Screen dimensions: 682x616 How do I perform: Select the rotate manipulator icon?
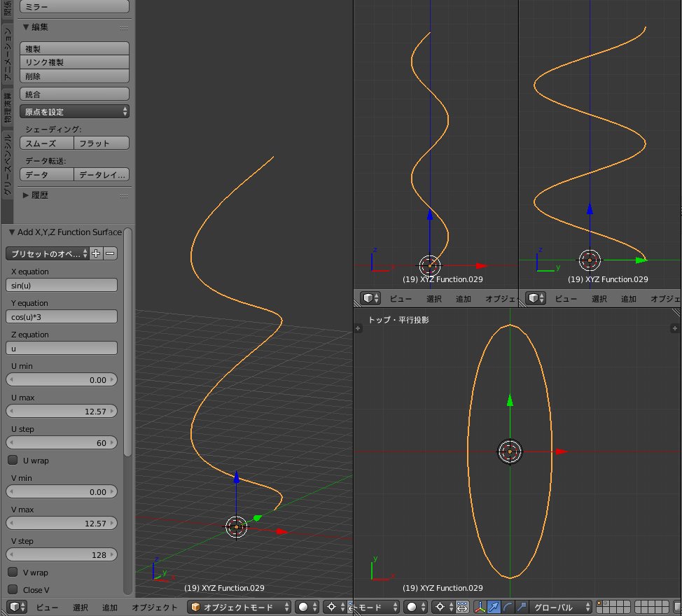[x=506, y=606]
